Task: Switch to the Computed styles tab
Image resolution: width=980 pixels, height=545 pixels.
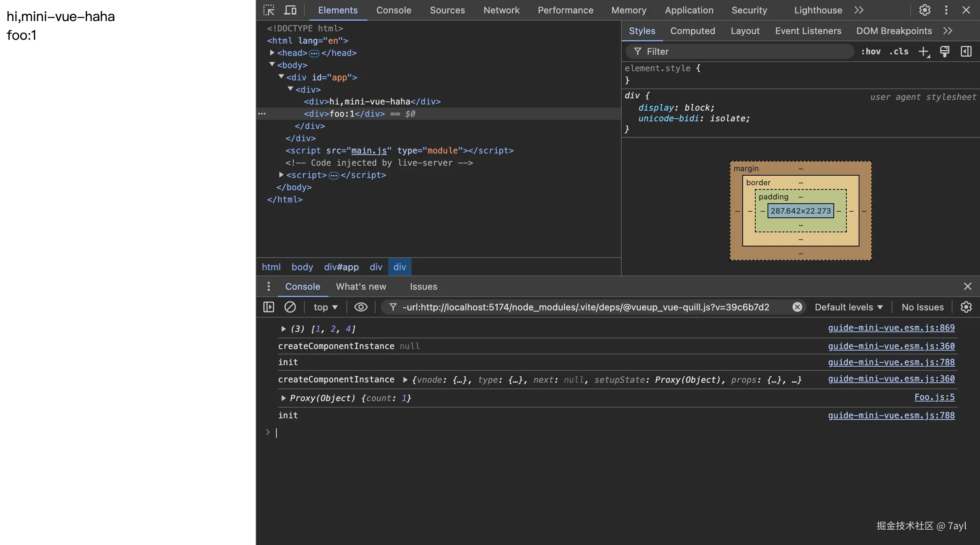Action: tap(692, 31)
